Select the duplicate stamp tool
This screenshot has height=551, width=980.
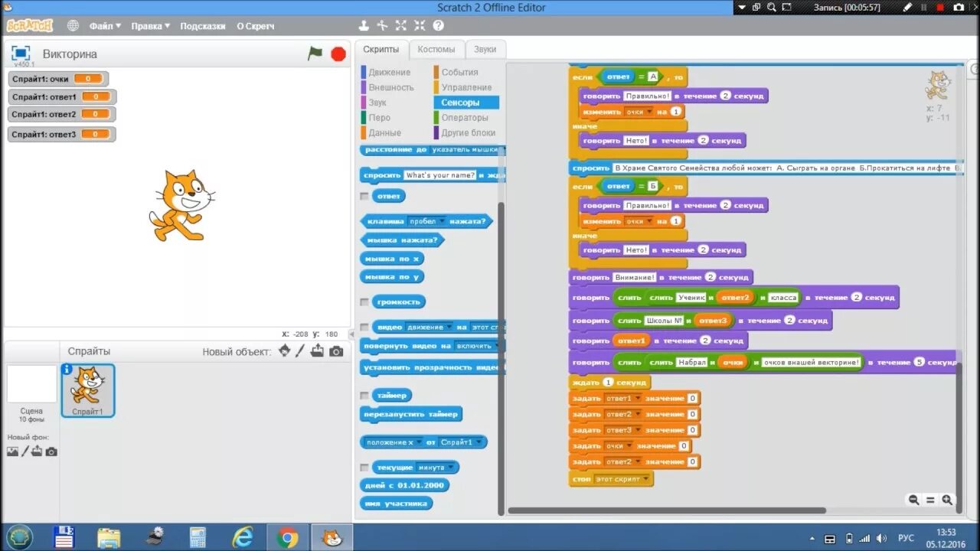click(364, 25)
